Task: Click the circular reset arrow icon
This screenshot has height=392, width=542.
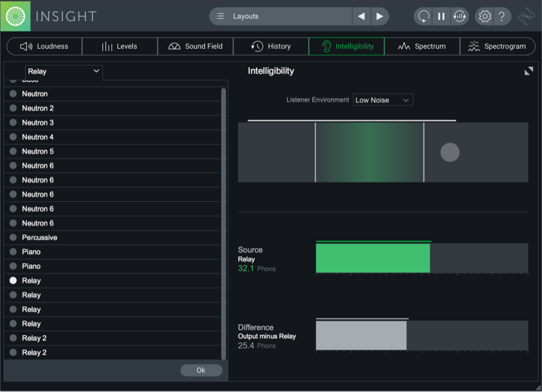Action: (423, 16)
